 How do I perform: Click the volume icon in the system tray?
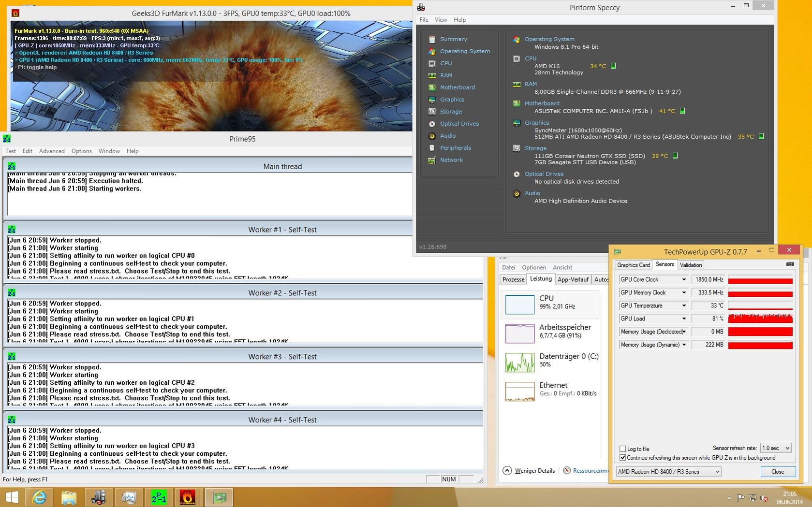point(764,498)
